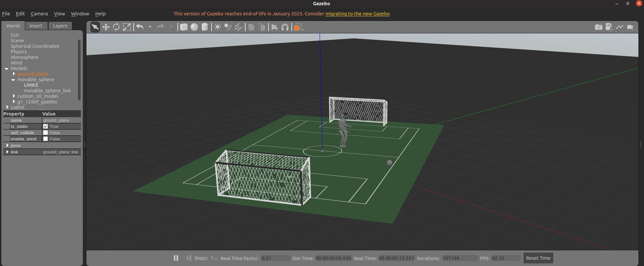Step the simulation forward once
644x266 pixels.
[189, 258]
